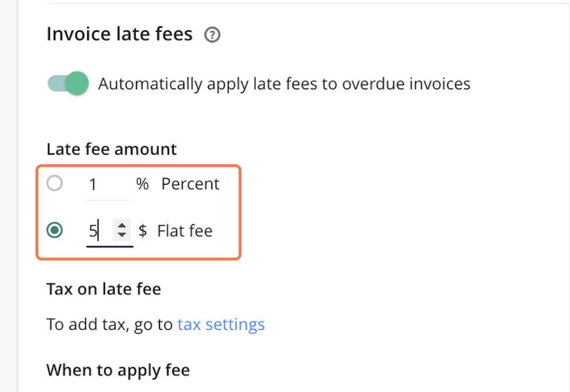The width and height of the screenshot is (570, 392).
Task: Open the tax settings link
Action: (221, 324)
